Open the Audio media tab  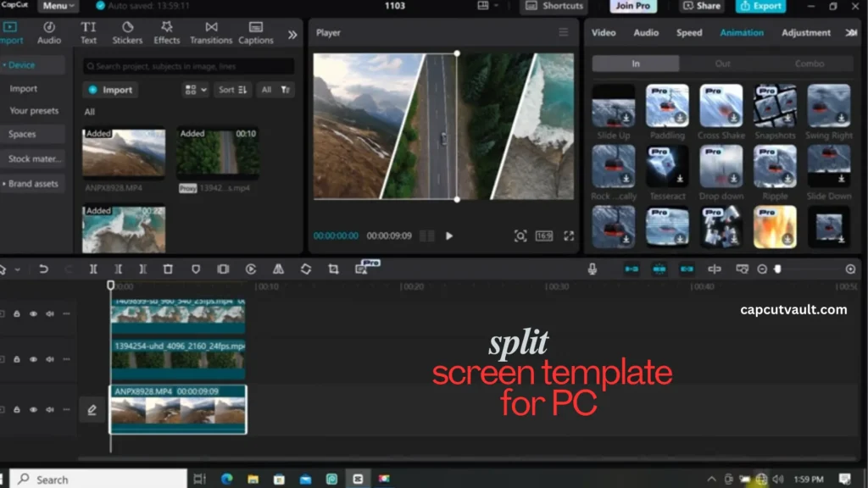click(x=48, y=33)
